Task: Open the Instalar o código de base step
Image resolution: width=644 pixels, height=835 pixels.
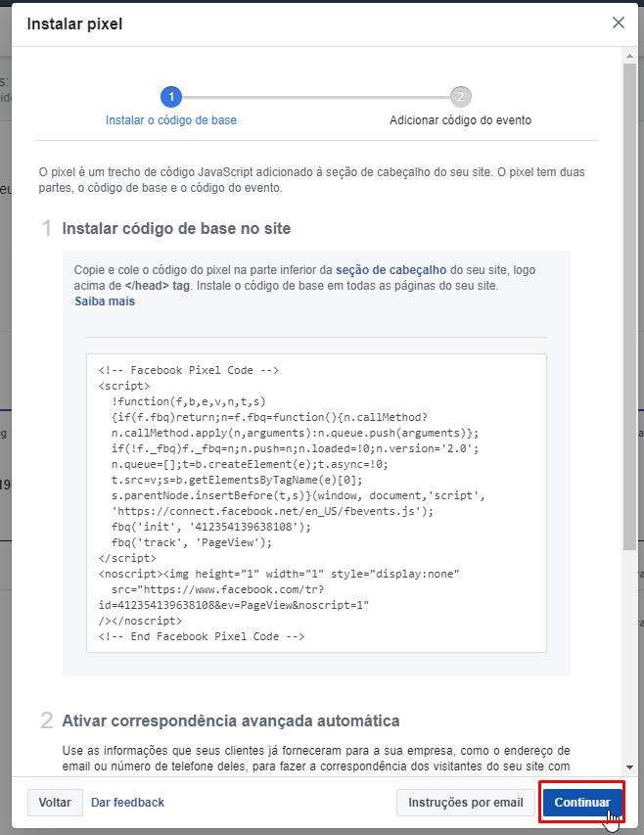Action: pyautogui.click(x=171, y=120)
